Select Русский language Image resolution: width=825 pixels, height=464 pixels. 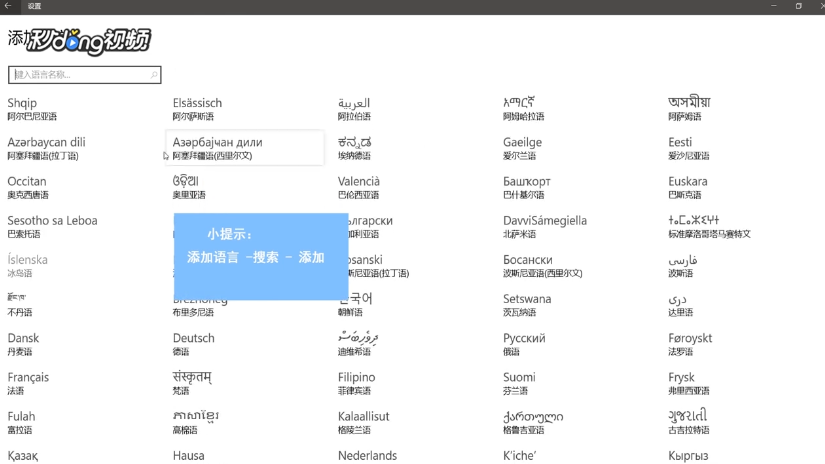pyautogui.click(x=524, y=344)
